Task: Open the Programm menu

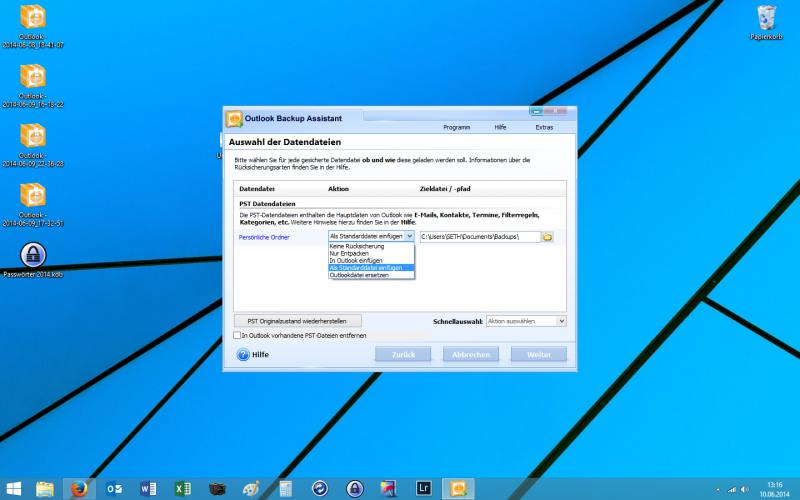Action: [x=457, y=127]
